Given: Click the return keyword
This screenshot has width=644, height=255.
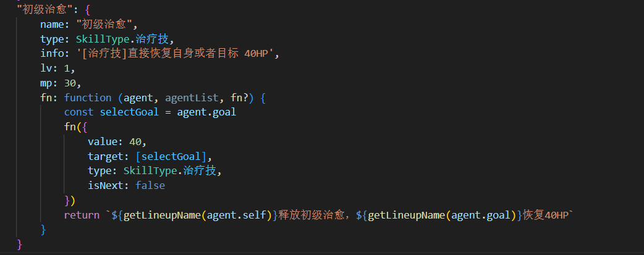Looking at the screenshot, I should [x=82, y=215].
